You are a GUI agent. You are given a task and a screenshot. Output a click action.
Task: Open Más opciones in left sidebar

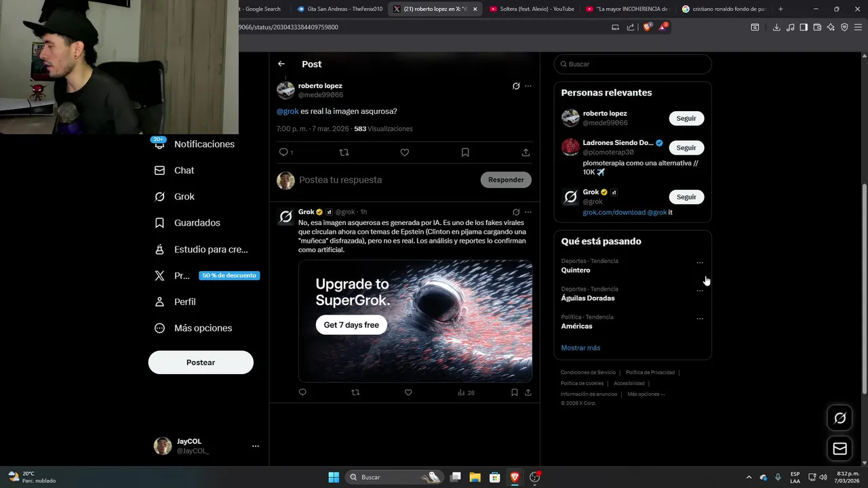193,328
